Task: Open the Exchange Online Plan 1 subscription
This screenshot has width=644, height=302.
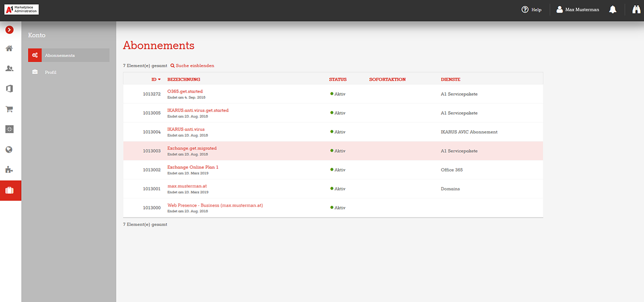Action: pos(193,167)
